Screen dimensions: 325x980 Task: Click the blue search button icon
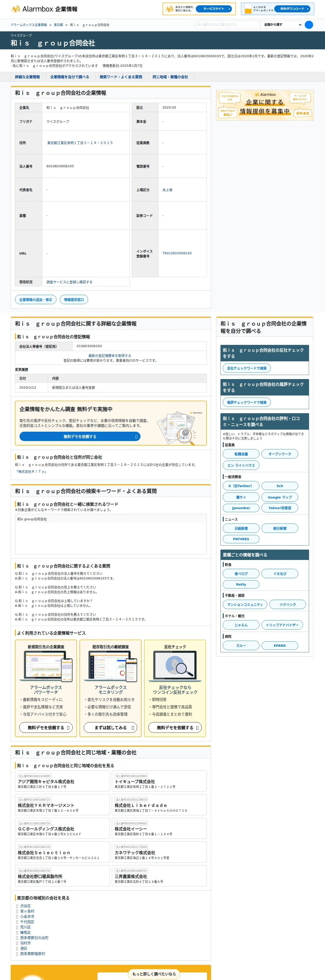pos(309,25)
